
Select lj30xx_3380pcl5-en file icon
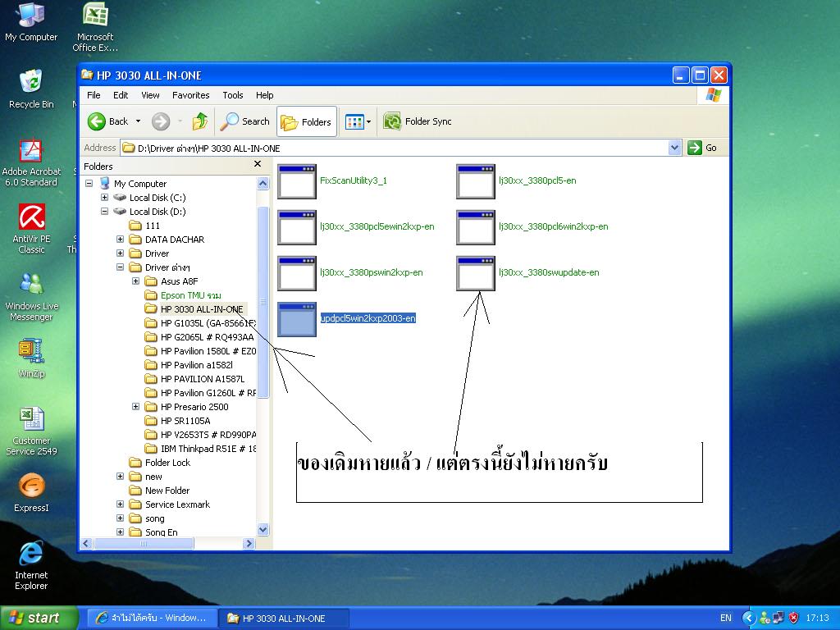click(476, 181)
